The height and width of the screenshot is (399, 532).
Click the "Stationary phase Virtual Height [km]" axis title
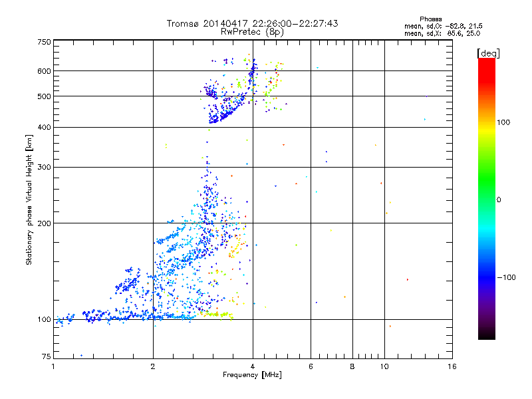point(29,199)
